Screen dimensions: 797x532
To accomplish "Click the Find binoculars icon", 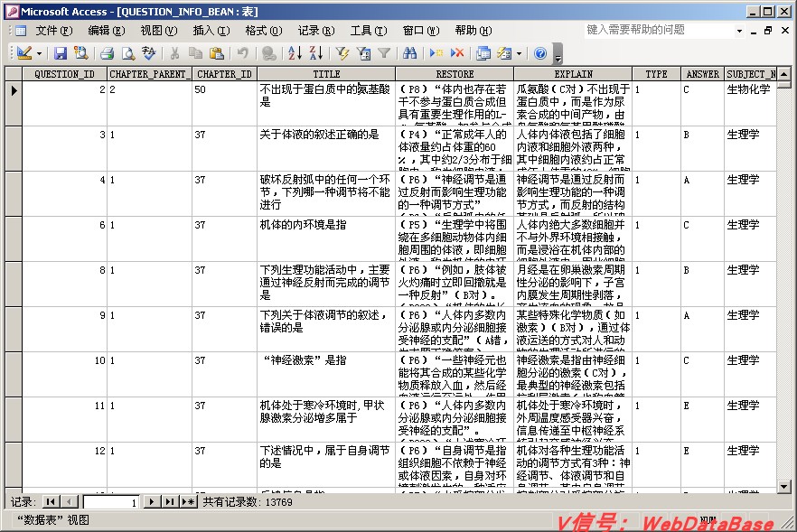I will point(409,53).
